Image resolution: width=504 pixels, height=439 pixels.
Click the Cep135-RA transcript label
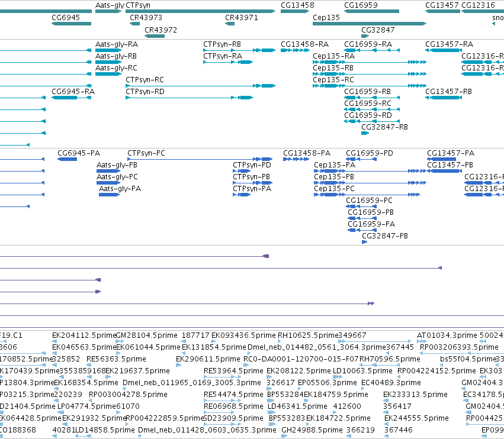[x=334, y=56]
